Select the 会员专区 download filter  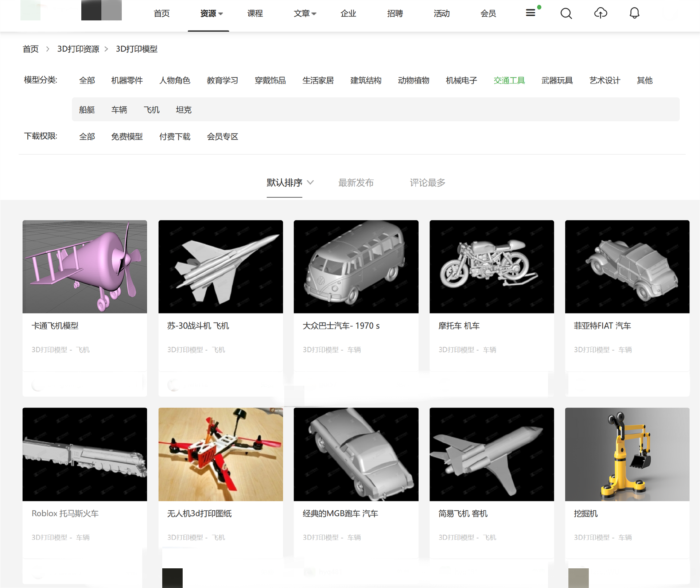(x=222, y=136)
